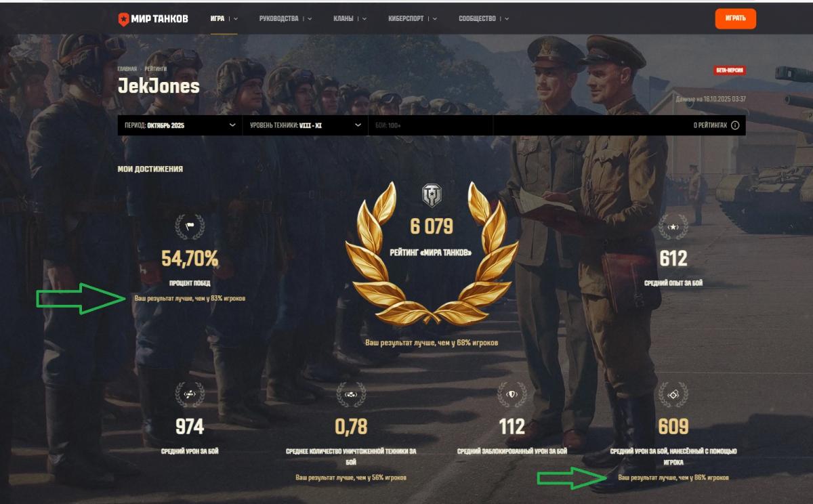Open the Кланы menu
Image resolution: width=813 pixels, height=504 pixels.
click(350, 18)
